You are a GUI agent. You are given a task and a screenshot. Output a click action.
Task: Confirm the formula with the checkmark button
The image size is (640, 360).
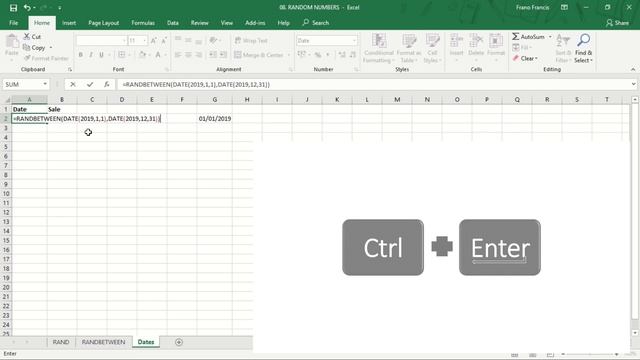(90, 84)
